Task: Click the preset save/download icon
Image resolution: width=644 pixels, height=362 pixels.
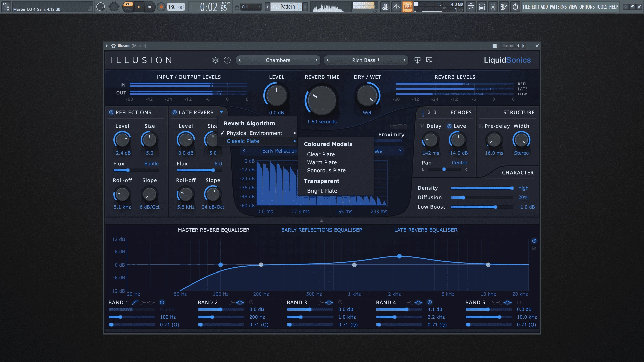Action: 417,60
